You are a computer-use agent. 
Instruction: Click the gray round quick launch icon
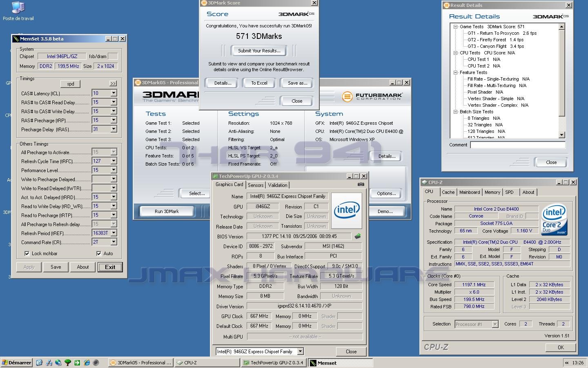pos(96,362)
